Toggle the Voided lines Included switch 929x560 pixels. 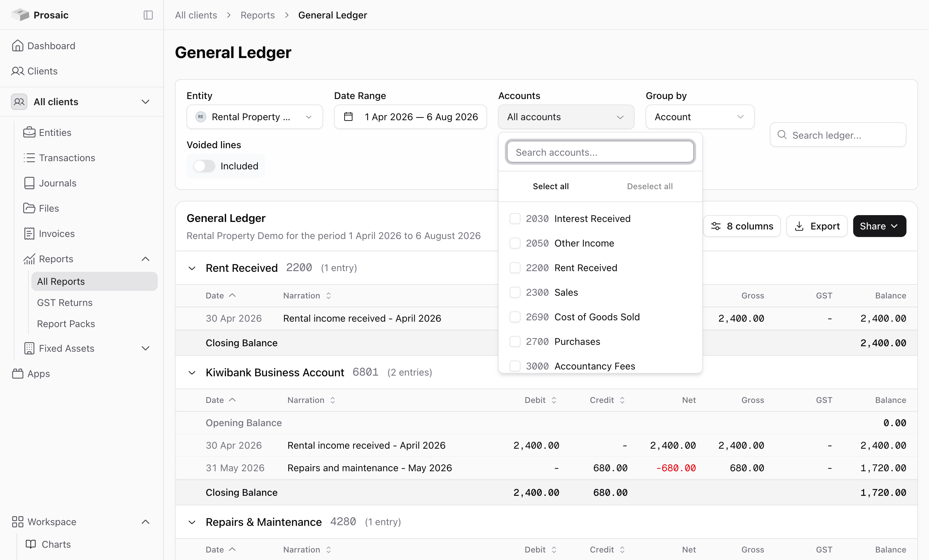coord(204,166)
